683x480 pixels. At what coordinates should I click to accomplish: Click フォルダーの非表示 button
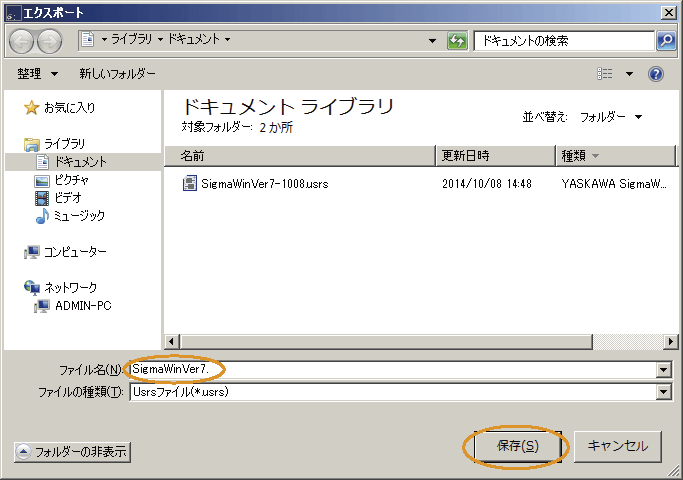coord(72,452)
